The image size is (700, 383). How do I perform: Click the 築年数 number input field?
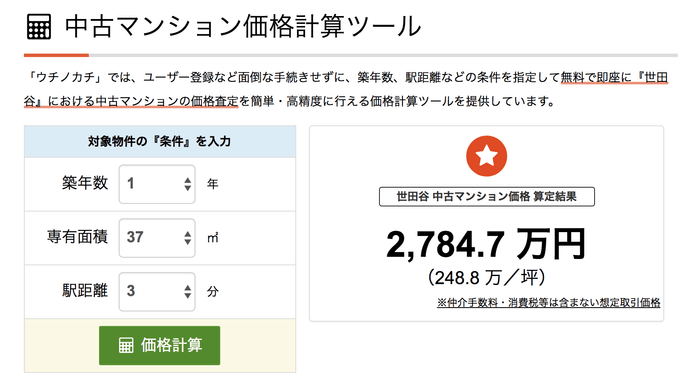pos(157,184)
